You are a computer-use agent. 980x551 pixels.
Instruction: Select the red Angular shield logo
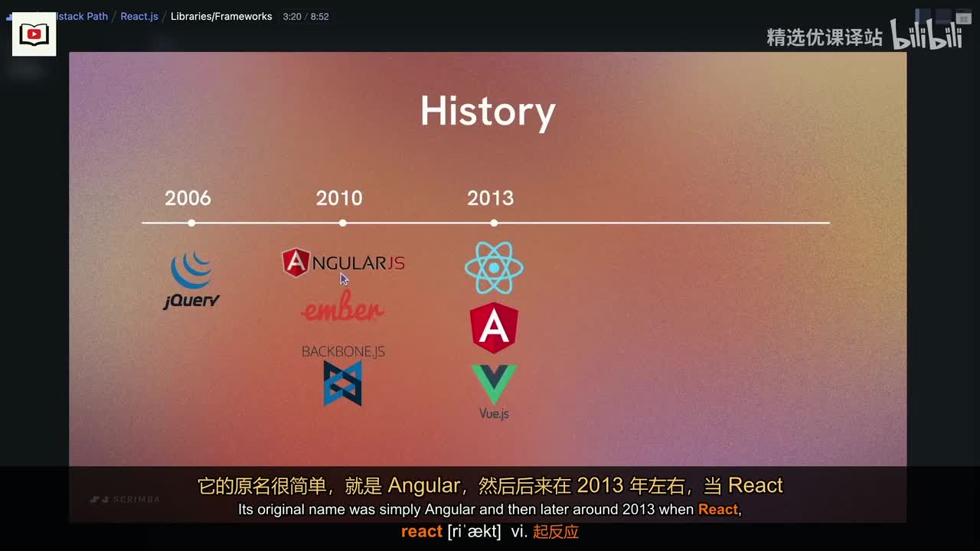click(x=494, y=328)
